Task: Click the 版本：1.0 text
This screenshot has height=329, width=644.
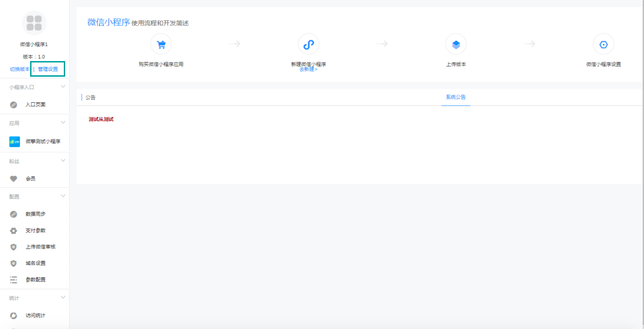Action: 34,57
